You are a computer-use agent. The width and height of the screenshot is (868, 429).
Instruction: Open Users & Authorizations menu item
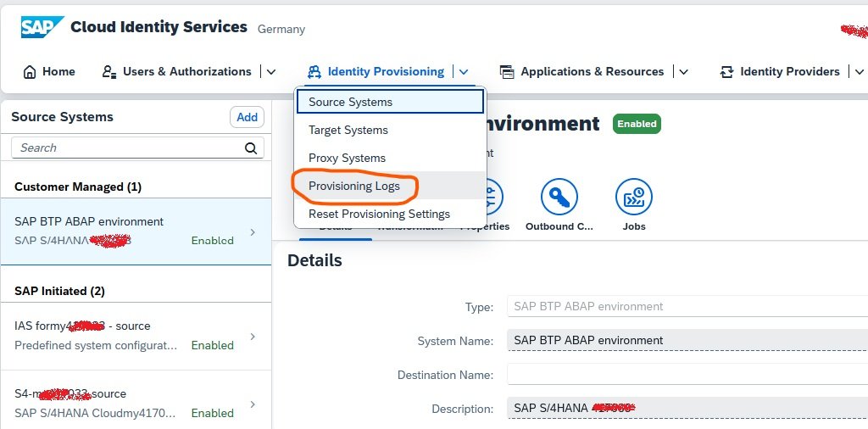pos(177,72)
